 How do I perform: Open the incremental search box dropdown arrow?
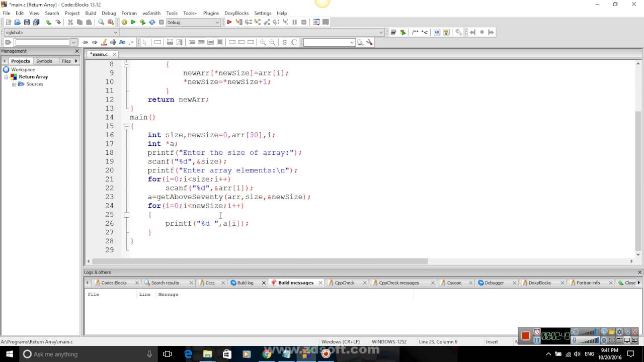point(74,42)
